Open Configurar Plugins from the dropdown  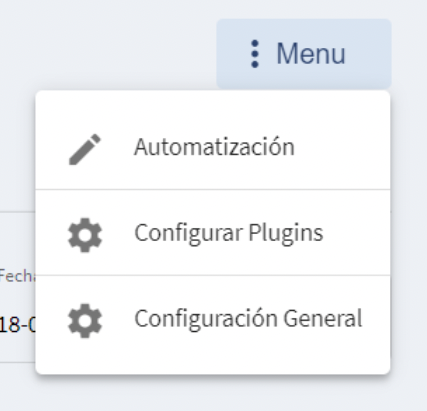pyautogui.click(x=213, y=233)
